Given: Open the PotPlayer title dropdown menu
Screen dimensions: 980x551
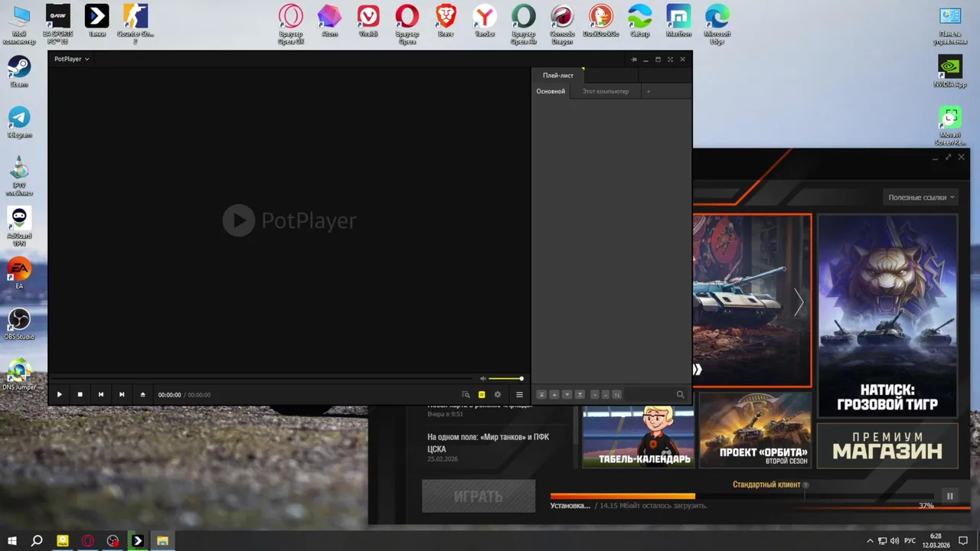Looking at the screenshot, I should (72, 59).
